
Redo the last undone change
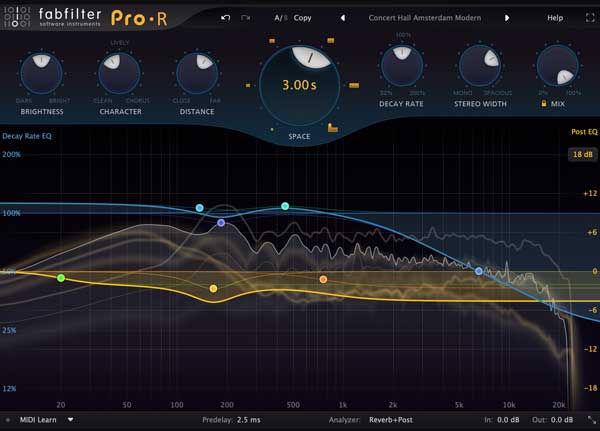coord(245,18)
